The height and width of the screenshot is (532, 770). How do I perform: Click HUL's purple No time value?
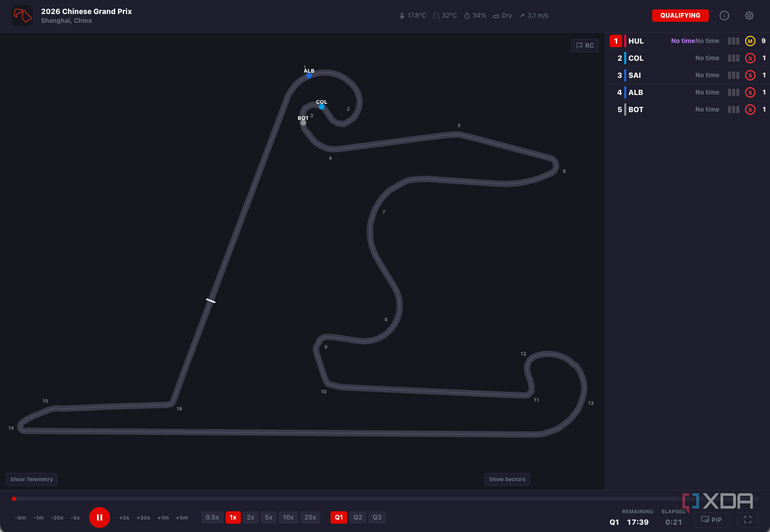(683, 41)
